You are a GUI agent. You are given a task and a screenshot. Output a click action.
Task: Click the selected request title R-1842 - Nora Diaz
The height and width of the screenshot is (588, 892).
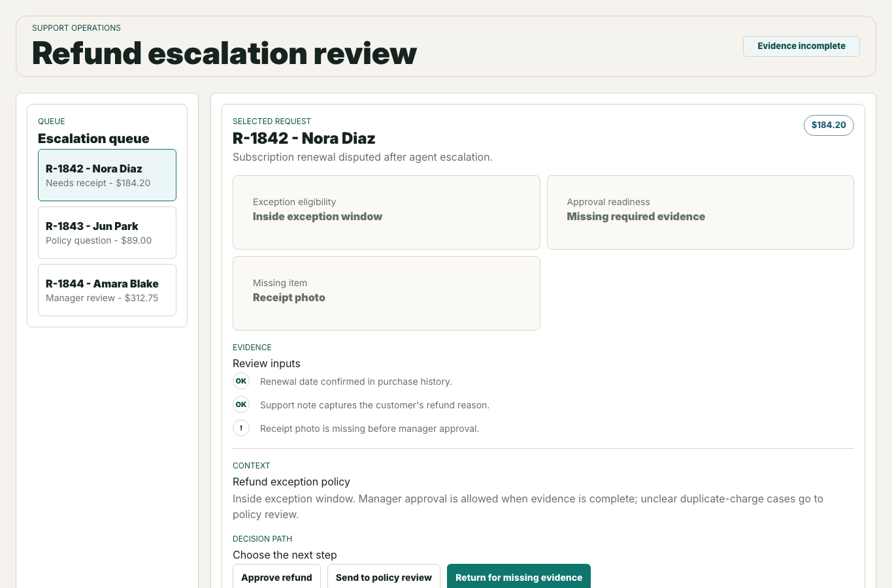point(304,139)
